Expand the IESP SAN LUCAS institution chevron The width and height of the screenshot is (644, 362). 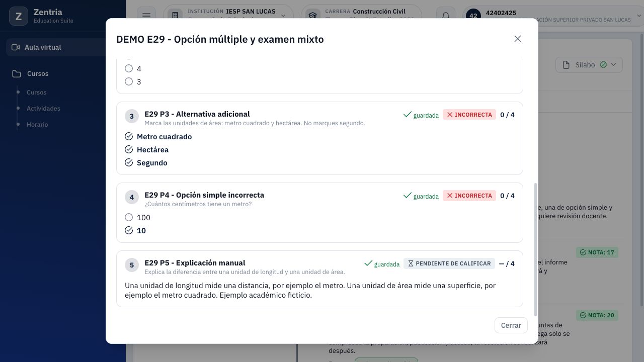click(283, 16)
